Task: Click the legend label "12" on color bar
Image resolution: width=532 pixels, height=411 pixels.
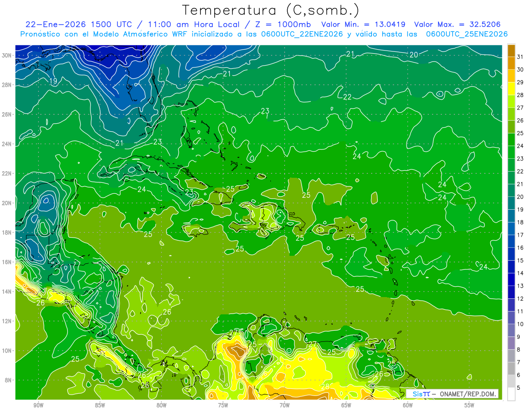Action: [520, 298]
